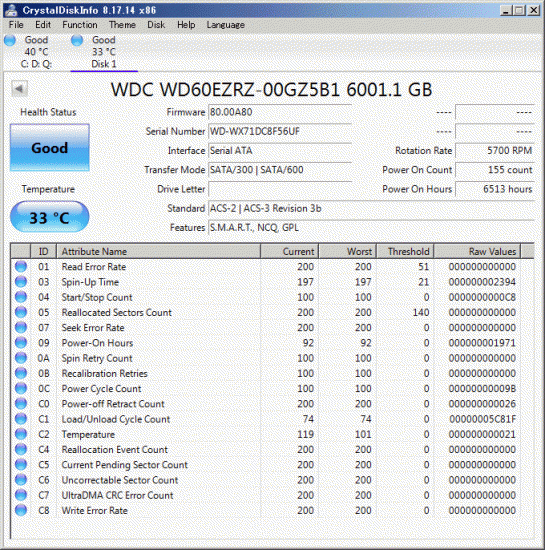Click the empty Drive Letter field
Image resolution: width=545 pixels, height=550 pixels.
[x=280, y=189]
